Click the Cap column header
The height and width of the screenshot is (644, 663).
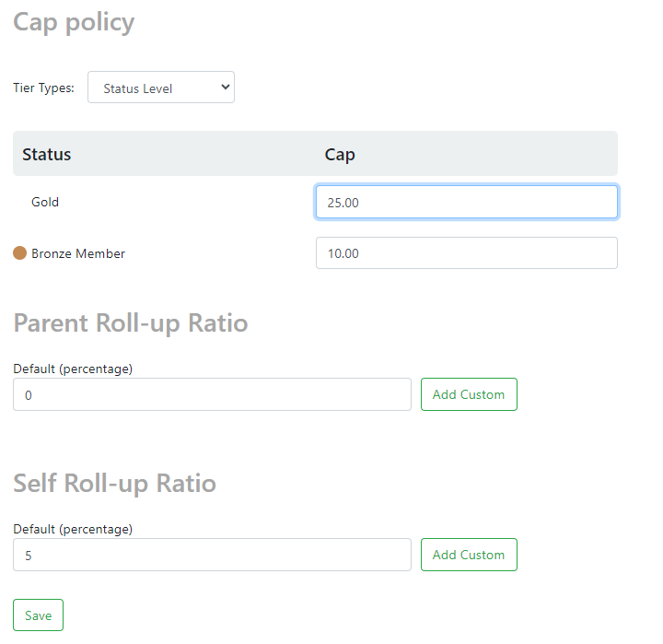pyautogui.click(x=340, y=154)
